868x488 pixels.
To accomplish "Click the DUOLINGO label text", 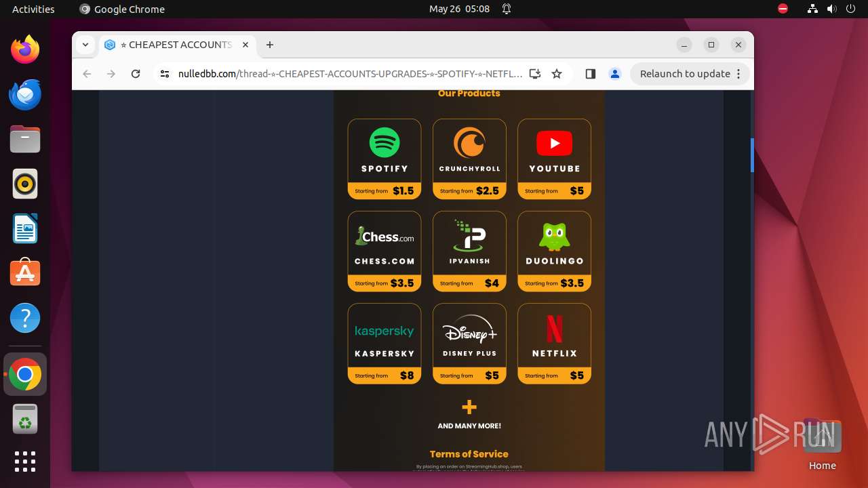I will 555,261.
